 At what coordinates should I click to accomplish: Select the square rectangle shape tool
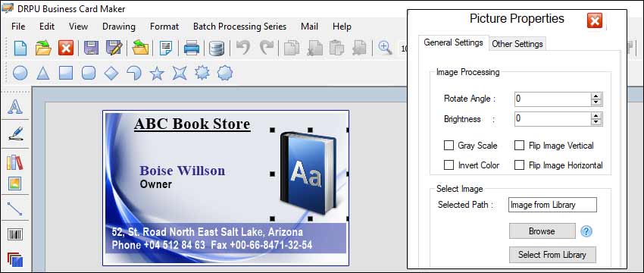click(66, 74)
